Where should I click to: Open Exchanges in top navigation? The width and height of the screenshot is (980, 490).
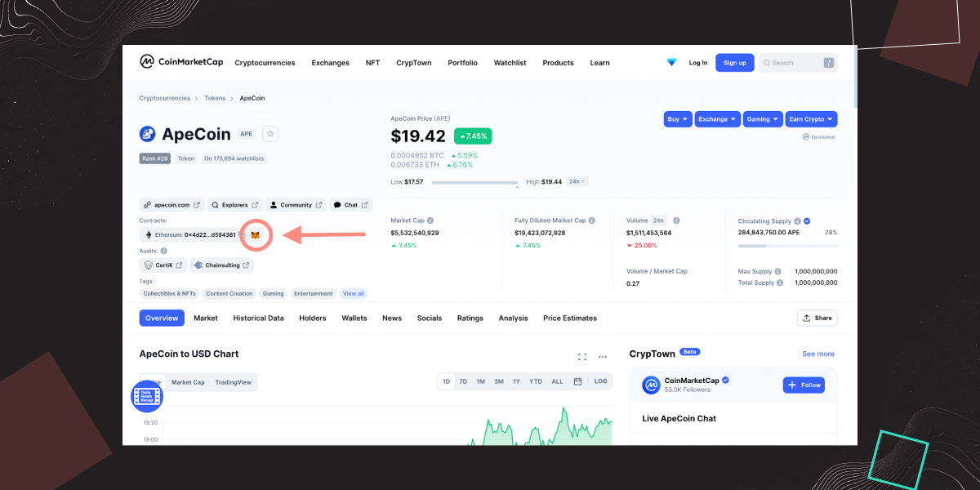pos(330,63)
